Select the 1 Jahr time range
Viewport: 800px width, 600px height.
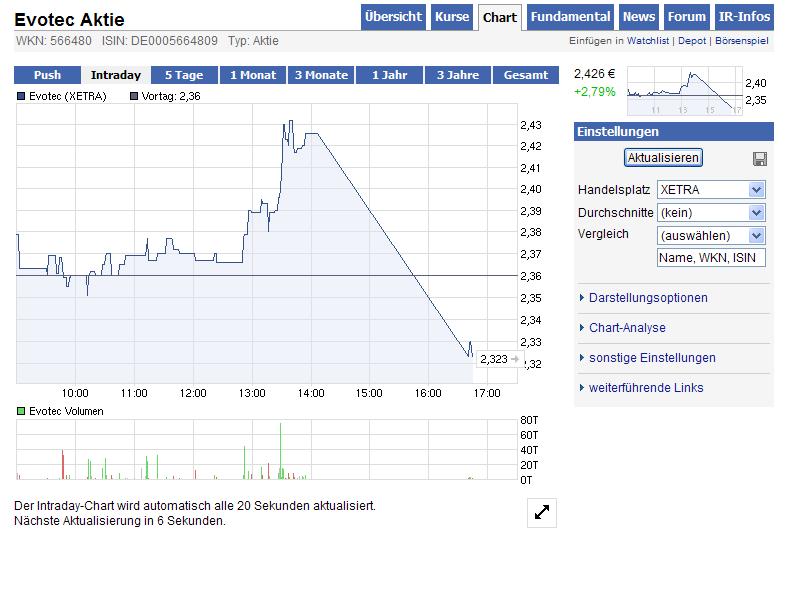[390, 75]
